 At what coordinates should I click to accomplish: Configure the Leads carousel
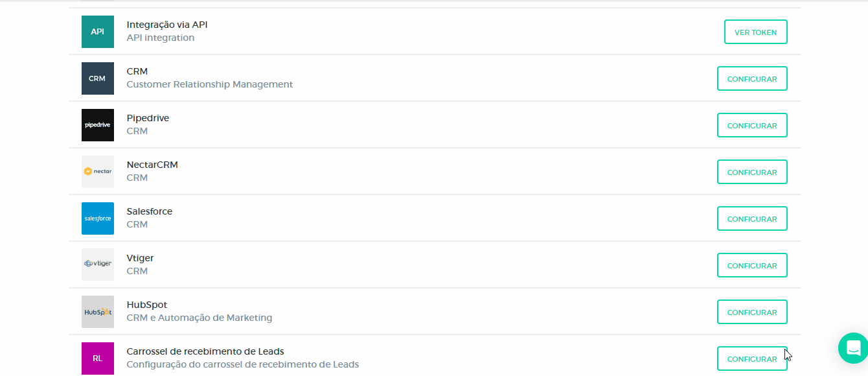(x=752, y=358)
